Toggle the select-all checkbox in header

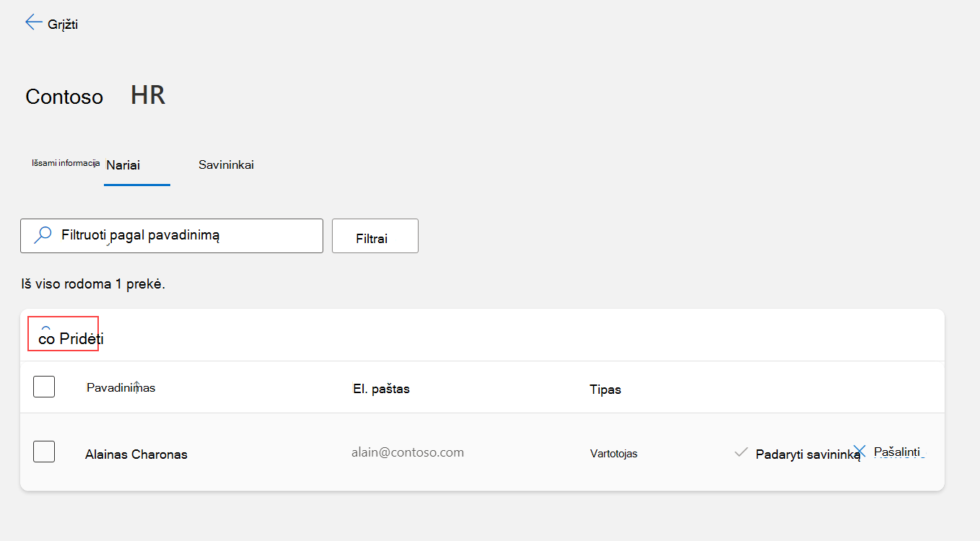44,387
